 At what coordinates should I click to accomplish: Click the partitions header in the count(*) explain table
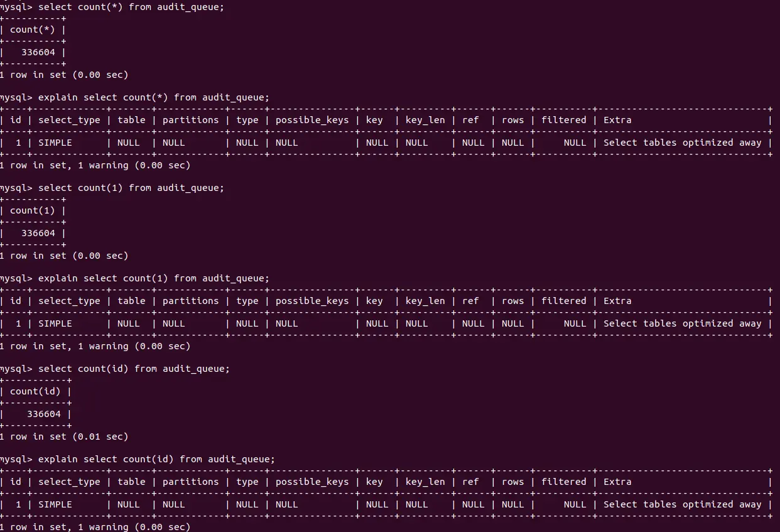point(190,120)
